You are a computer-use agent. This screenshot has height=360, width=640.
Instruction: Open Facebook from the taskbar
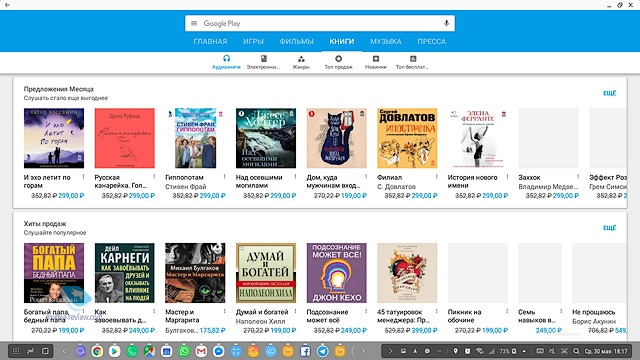click(x=305, y=351)
